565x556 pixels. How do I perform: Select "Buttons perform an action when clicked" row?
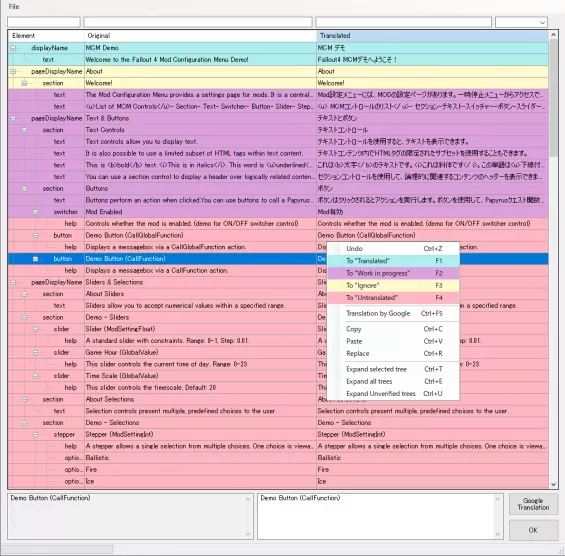coord(278,200)
